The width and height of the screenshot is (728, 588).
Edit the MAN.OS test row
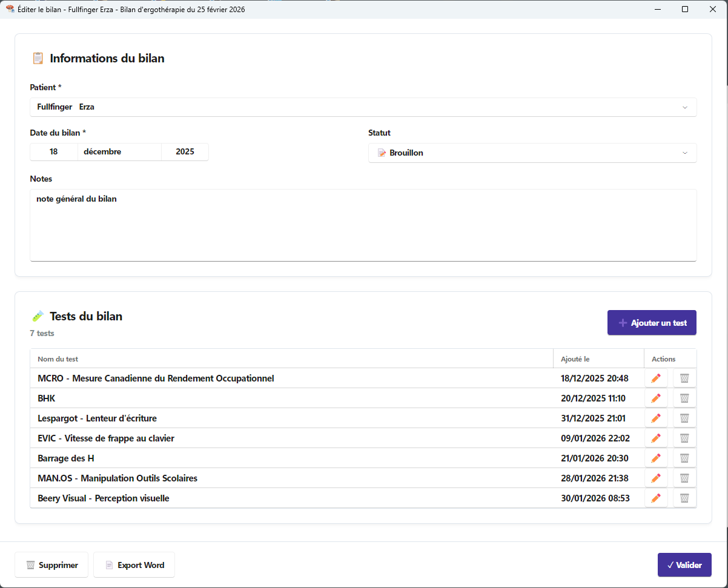pyautogui.click(x=656, y=478)
